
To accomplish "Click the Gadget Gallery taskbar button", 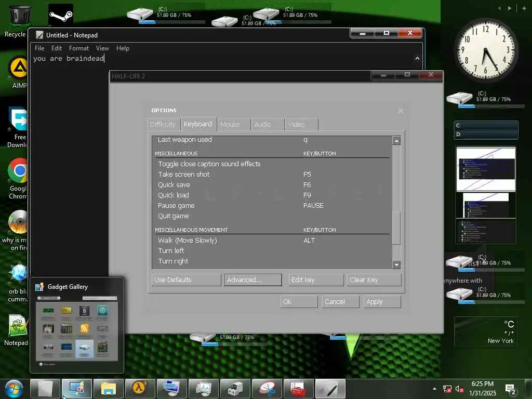I will (77, 389).
